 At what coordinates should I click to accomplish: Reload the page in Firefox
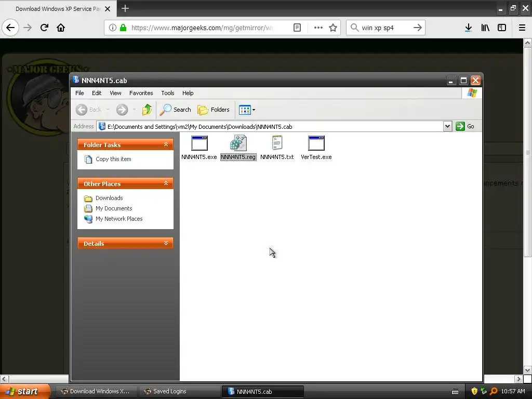point(45,28)
